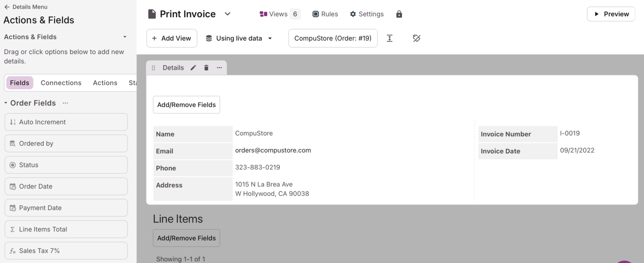Click the lock icon next to Settings
The height and width of the screenshot is (263, 644).
point(399,14)
